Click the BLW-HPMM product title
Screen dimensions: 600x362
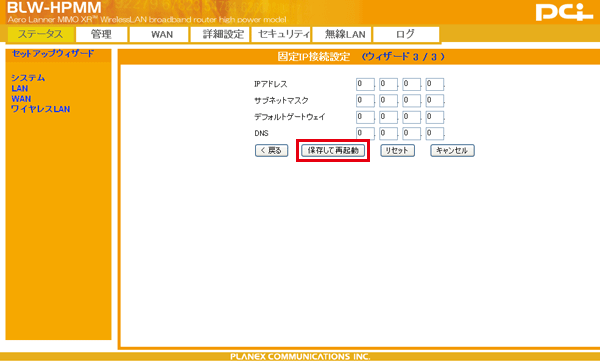coord(54,7)
